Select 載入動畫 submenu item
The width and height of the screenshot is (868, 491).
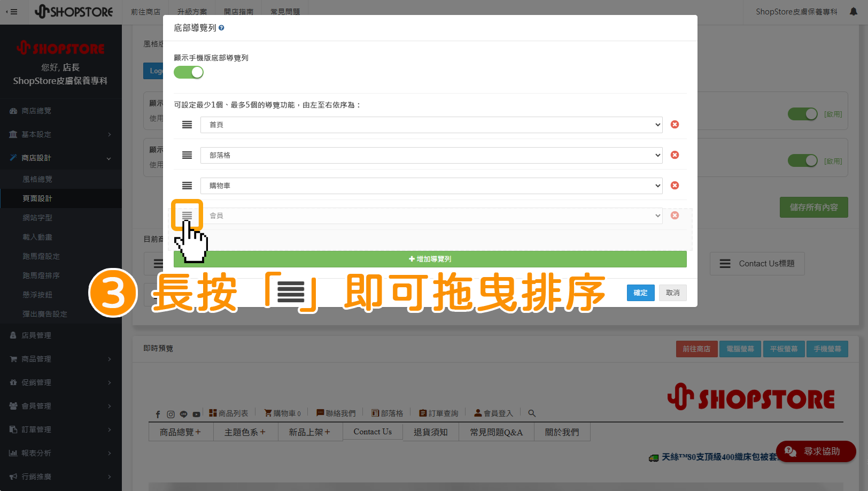tap(61, 237)
